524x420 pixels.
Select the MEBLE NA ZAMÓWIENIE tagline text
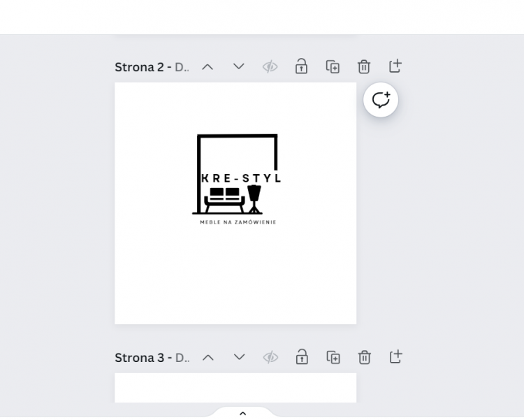238,222
